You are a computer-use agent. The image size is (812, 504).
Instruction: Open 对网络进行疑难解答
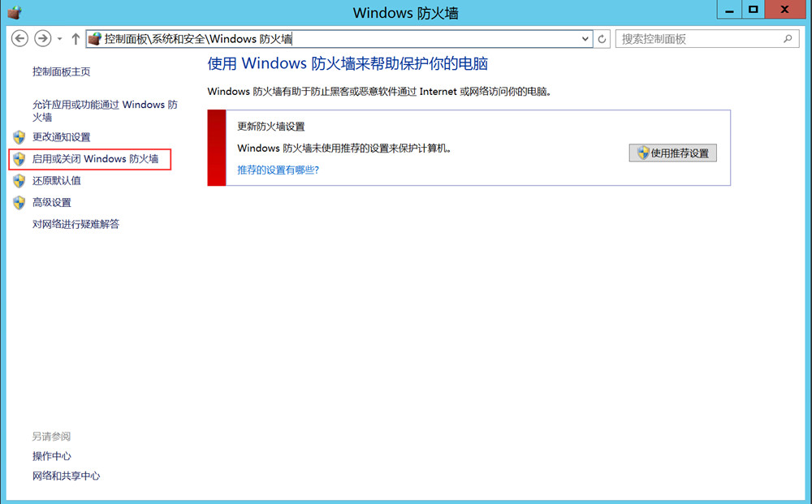[x=76, y=224]
